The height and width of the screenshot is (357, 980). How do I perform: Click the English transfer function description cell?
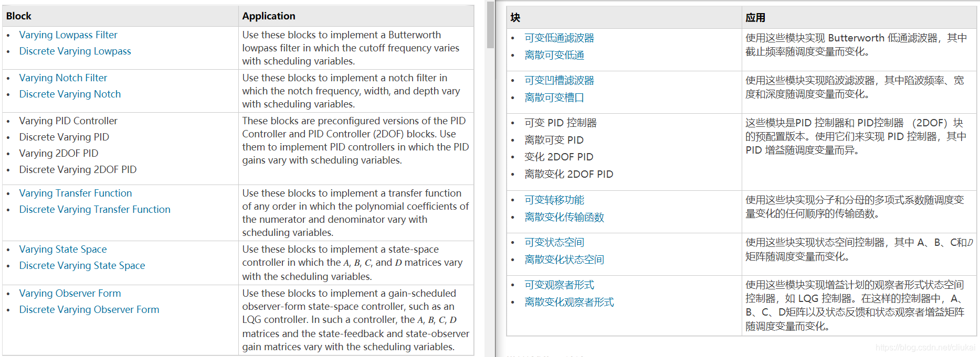click(356, 213)
